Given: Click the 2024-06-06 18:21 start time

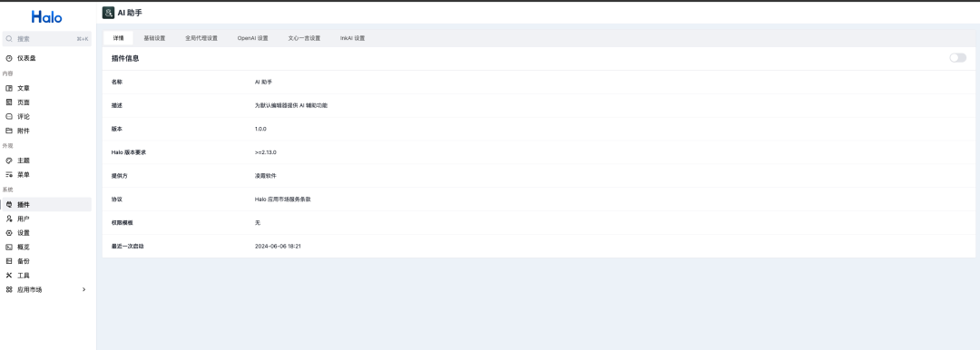Looking at the screenshot, I should [279, 247].
